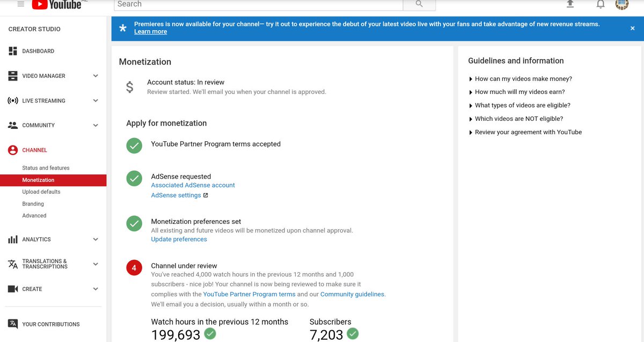Open the AdSense settings link
This screenshot has width=644, height=342.
[176, 195]
